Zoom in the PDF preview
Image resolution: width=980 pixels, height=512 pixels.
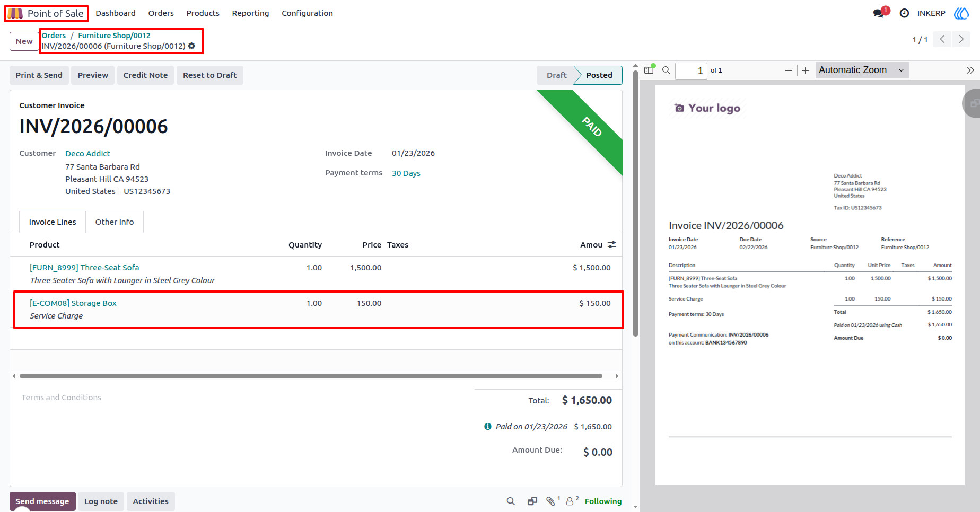pos(806,70)
